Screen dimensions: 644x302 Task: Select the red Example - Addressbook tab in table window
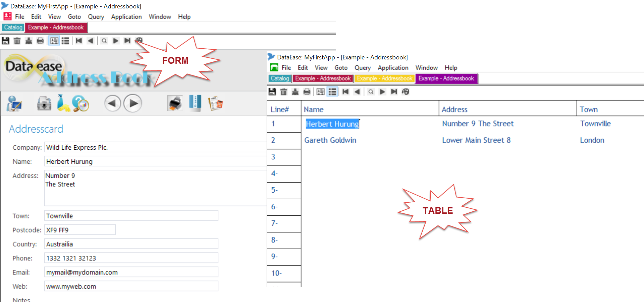pyautogui.click(x=323, y=79)
